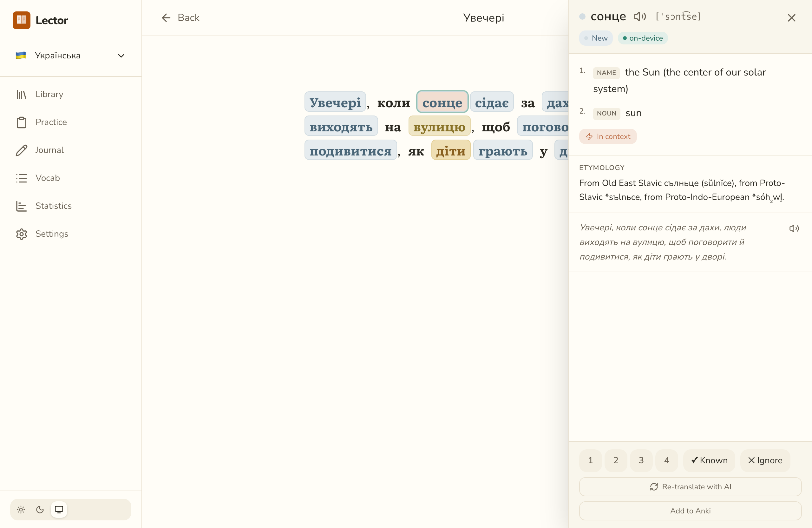Viewport: 812px width, 528px height.
Task: Set word familiarity level 2
Action: click(616, 460)
